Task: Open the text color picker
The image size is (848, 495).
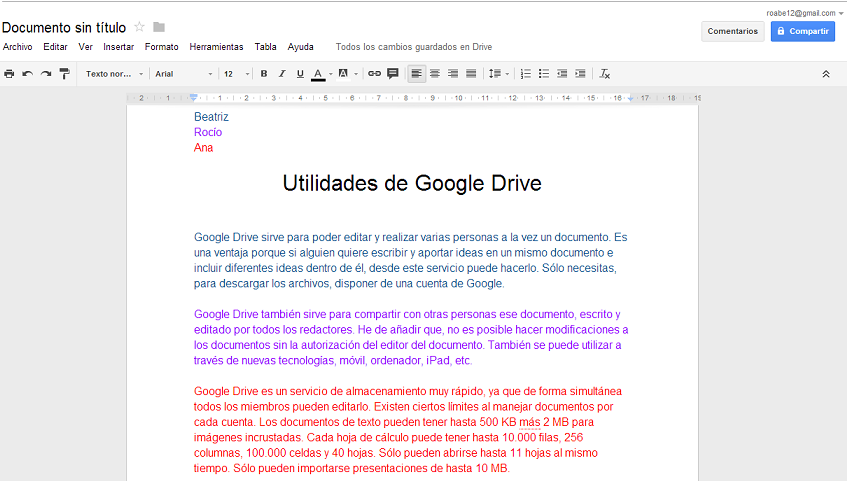Action: pyautogui.click(x=321, y=74)
